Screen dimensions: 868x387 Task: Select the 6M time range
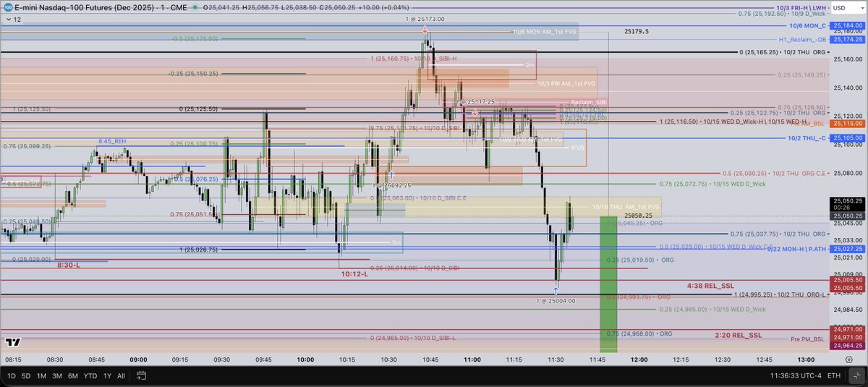click(x=73, y=375)
